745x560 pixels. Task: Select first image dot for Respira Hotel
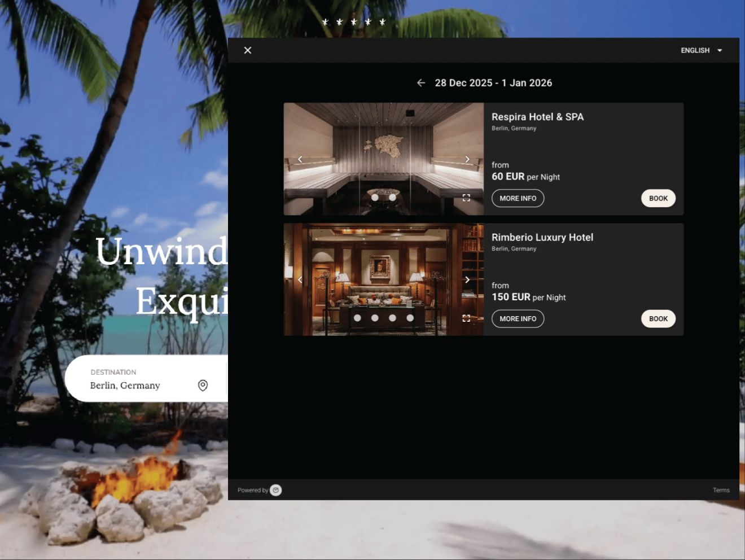[x=375, y=198]
